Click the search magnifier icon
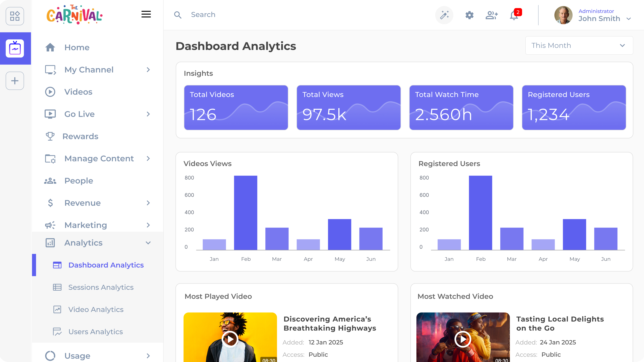Image resolution: width=644 pixels, height=362 pixels. point(178,15)
